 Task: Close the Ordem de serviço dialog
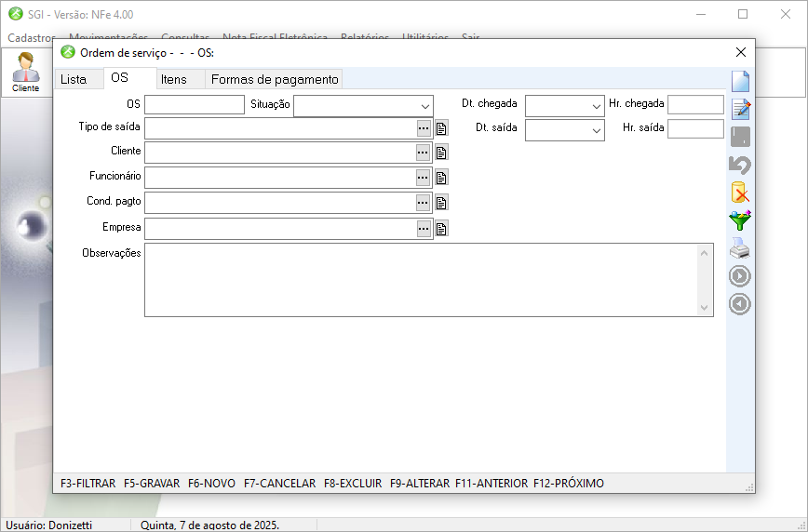coord(741,52)
